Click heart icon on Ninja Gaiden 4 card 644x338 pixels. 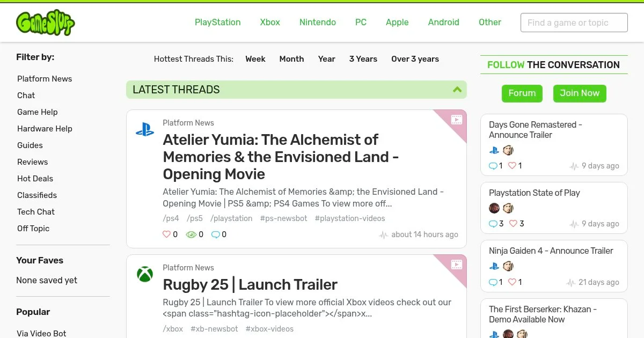pos(512,282)
